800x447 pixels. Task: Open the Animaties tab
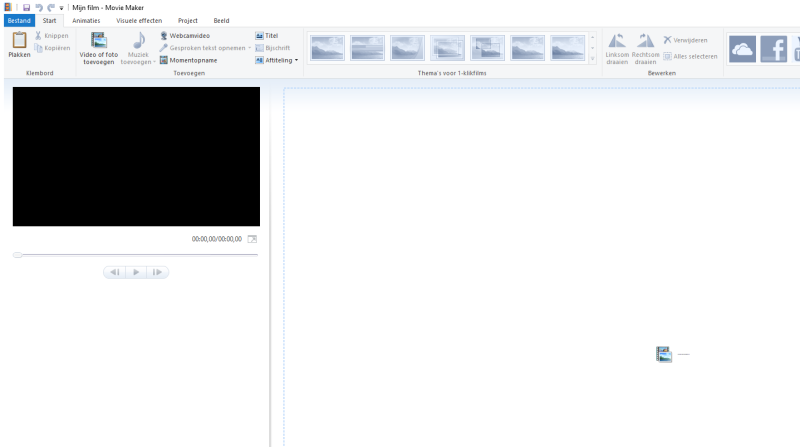(86, 20)
